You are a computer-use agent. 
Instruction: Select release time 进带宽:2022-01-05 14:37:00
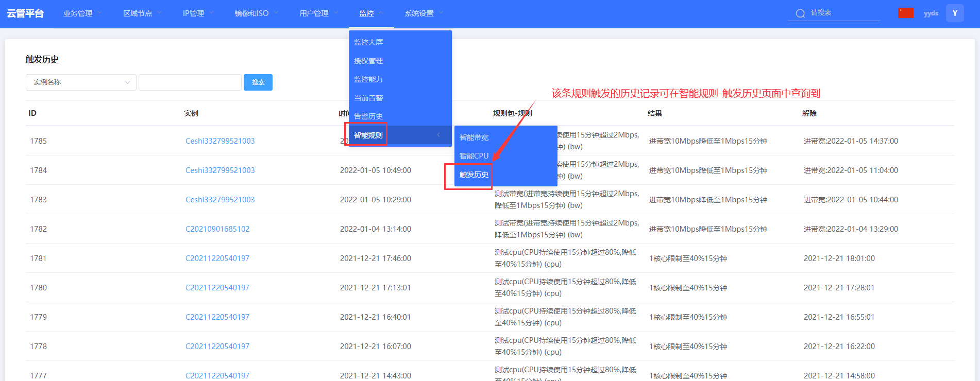(x=851, y=141)
